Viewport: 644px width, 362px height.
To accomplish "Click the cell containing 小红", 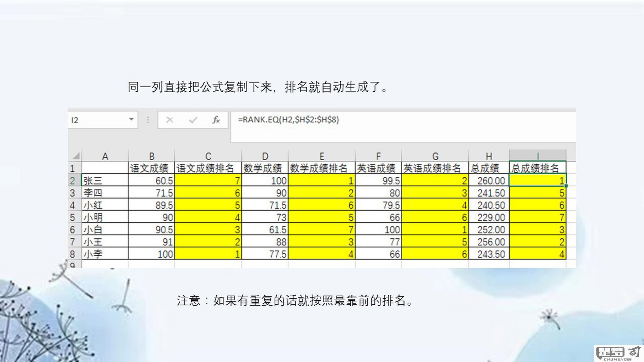I will pos(105,205).
